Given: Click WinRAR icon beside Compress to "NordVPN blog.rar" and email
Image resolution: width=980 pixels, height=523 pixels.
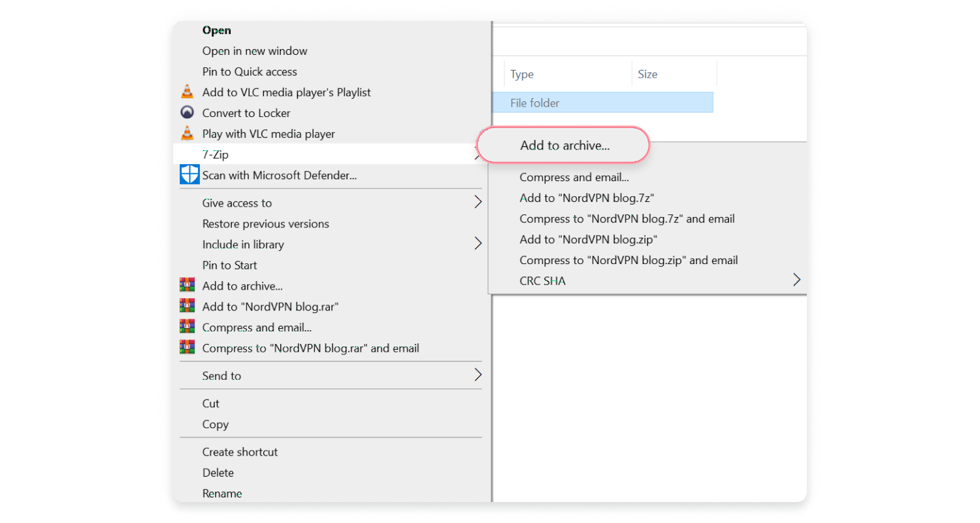Looking at the screenshot, I should 188,348.
